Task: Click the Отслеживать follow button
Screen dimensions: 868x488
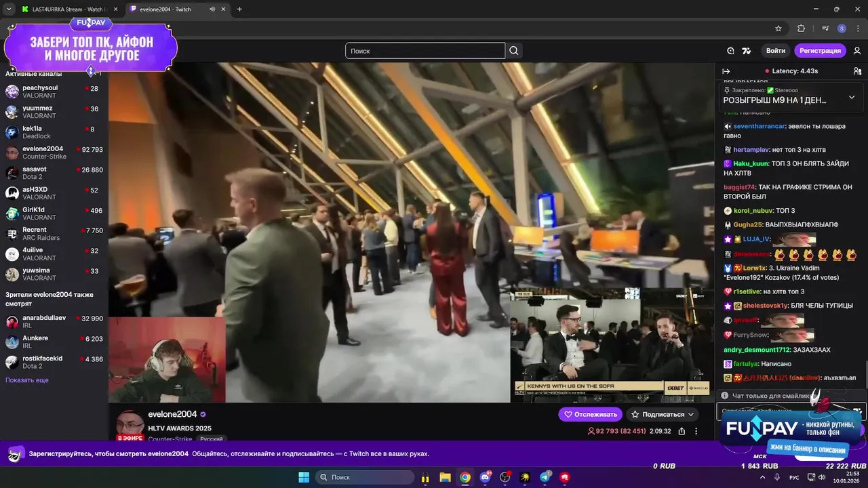Action: tap(590, 414)
